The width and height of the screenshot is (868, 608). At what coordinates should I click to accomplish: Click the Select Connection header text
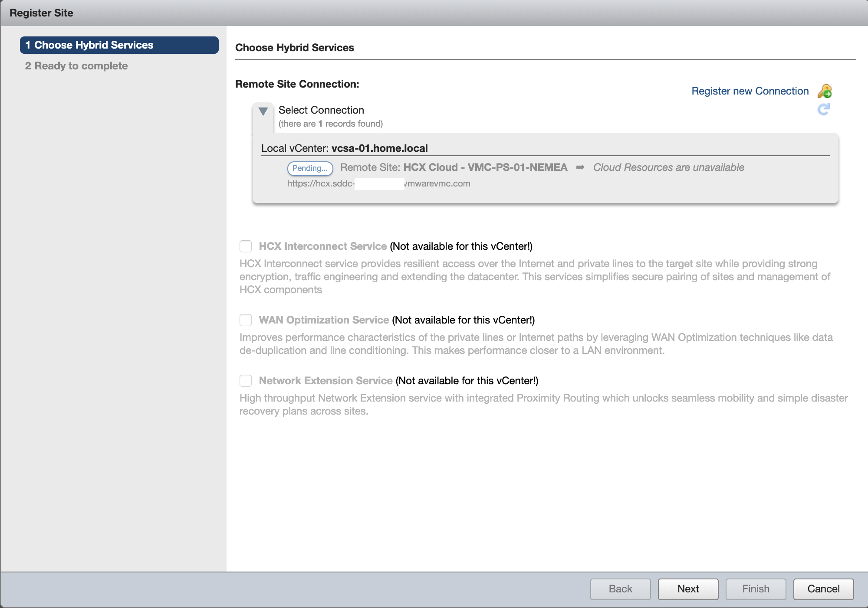pyautogui.click(x=321, y=110)
